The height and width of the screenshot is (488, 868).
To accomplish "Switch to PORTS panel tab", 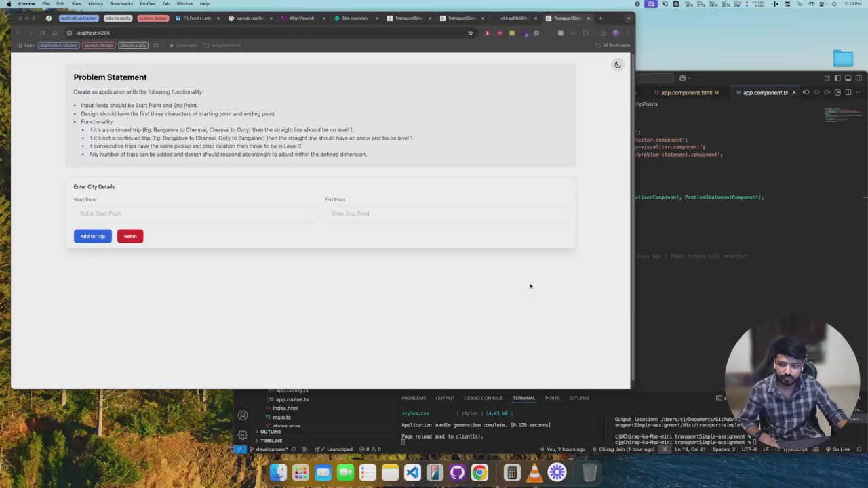I will (553, 398).
